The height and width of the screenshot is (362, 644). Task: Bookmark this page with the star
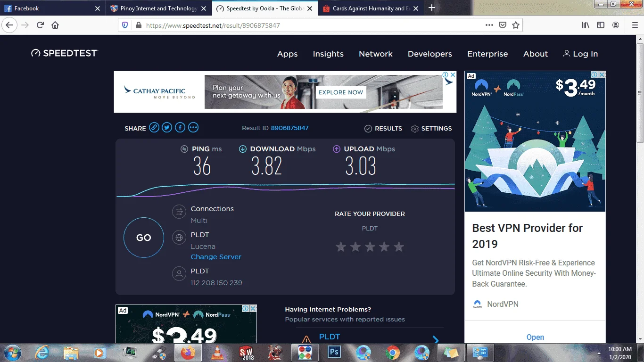tap(516, 25)
